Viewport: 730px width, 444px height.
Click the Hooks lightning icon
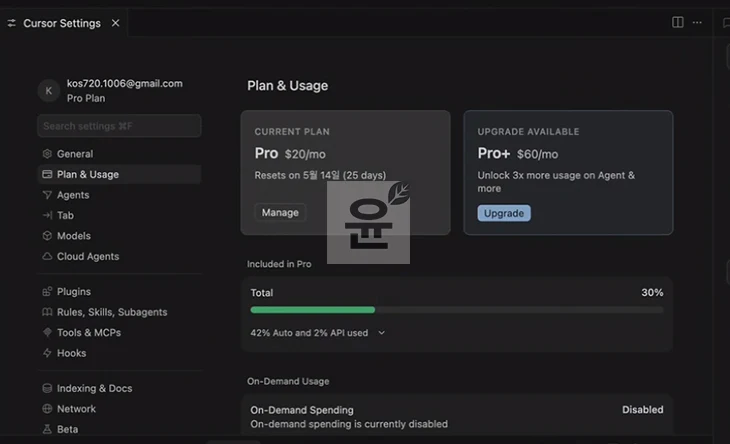point(47,353)
